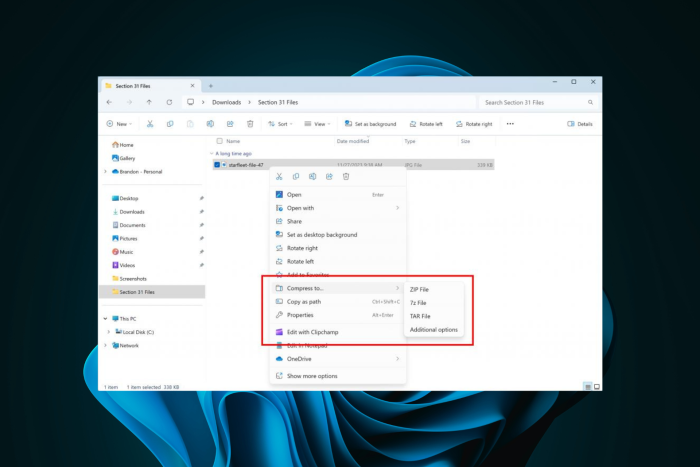Open the Screenshots folder in the sidebar

tap(133, 279)
